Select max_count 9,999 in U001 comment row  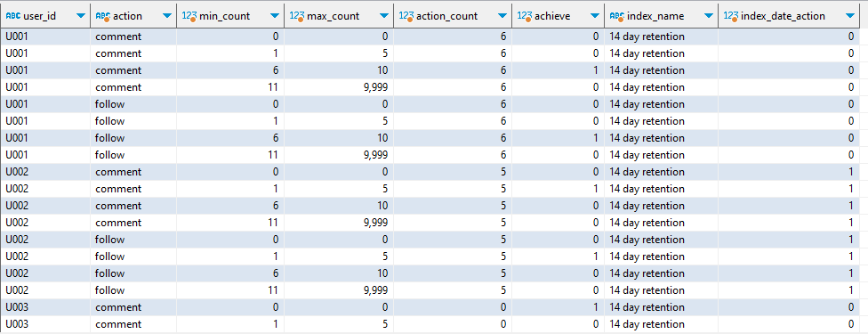click(376, 87)
